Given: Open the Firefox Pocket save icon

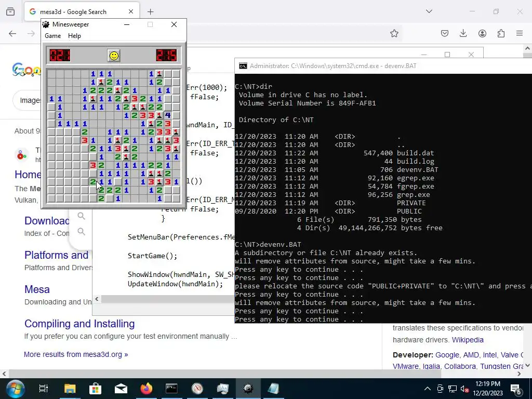Looking at the screenshot, I should click(445, 33).
